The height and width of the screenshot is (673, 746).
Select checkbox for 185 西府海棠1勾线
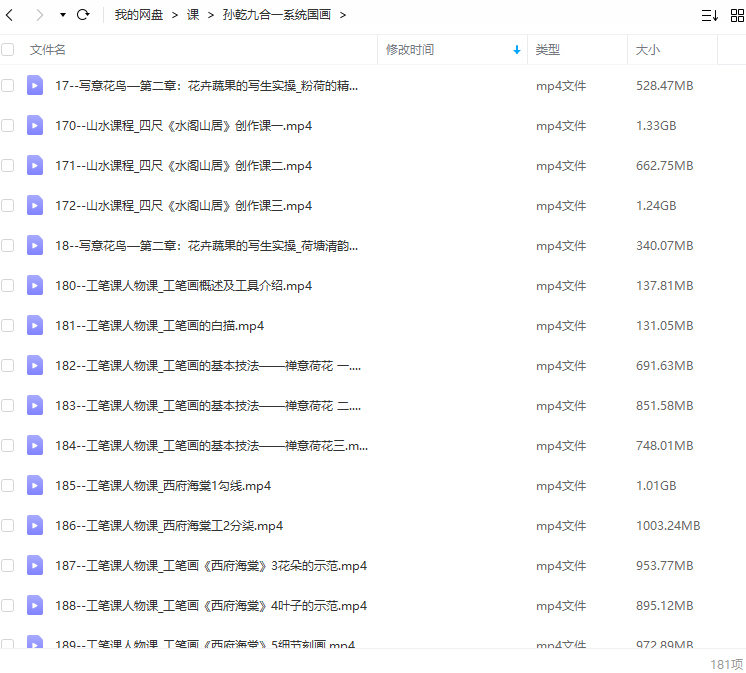[8, 486]
